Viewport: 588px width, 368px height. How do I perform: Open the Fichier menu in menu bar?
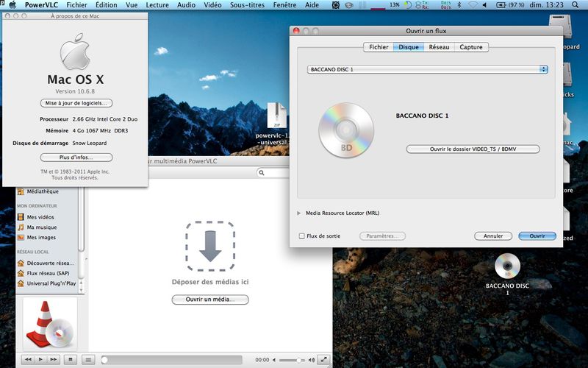tap(76, 5)
